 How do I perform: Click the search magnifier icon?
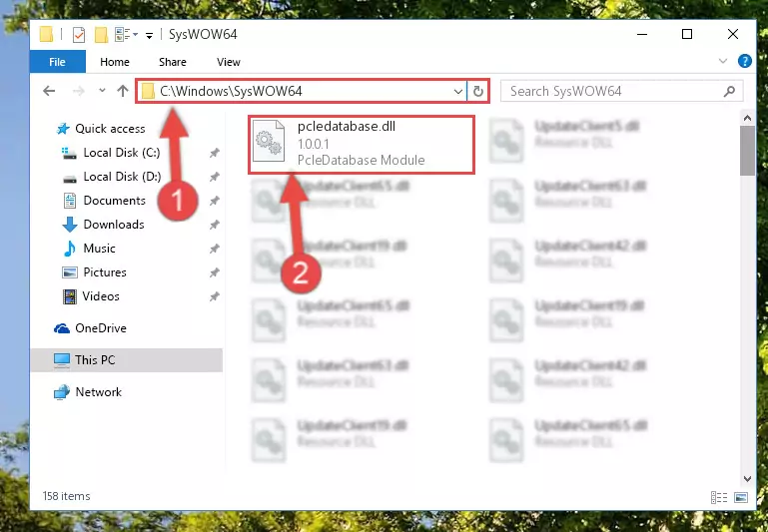729,91
